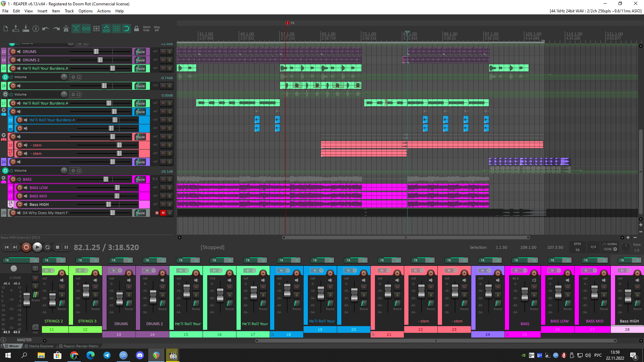This screenshot has width=644, height=362.
Task: Mute the DRUMS track in track panel
Action: point(163,52)
